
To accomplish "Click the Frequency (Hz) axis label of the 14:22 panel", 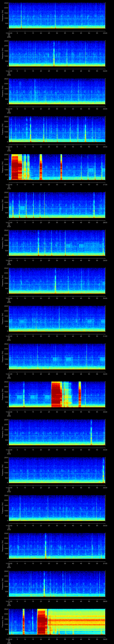I will coord(3,16).
